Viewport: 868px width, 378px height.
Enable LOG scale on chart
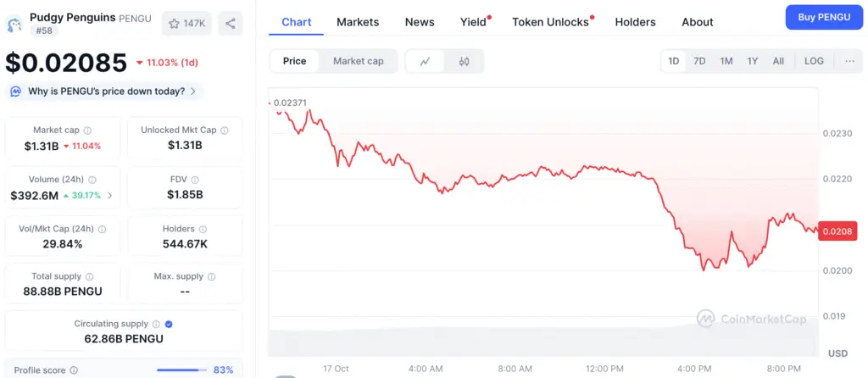pyautogui.click(x=814, y=61)
